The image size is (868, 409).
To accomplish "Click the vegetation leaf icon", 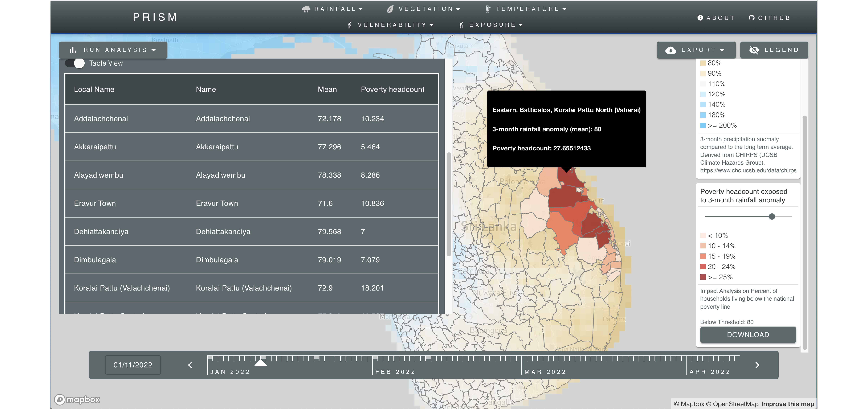I will point(390,9).
